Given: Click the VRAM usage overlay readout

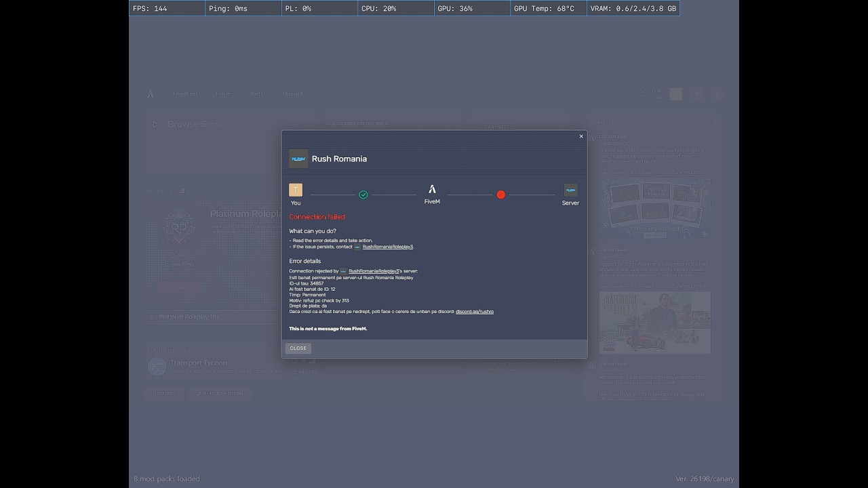Looking at the screenshot, I should (x=633, y=8).
